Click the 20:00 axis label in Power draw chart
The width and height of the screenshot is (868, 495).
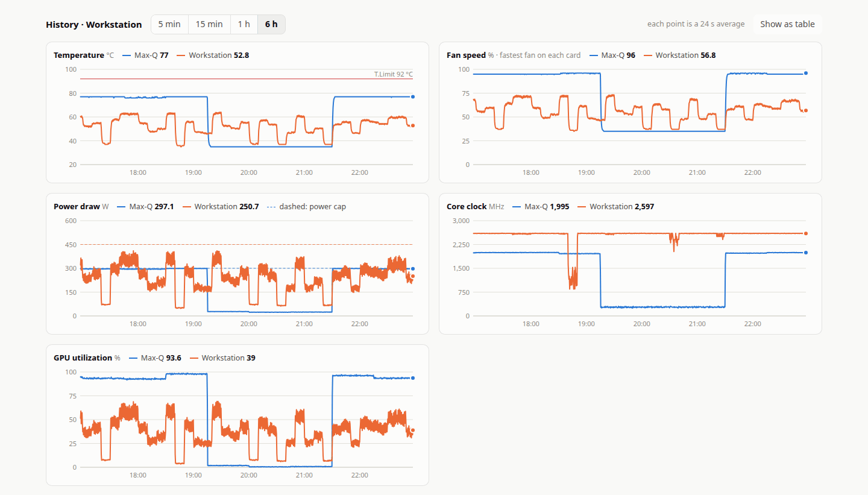pyautogui.click(x=249, y=324)
